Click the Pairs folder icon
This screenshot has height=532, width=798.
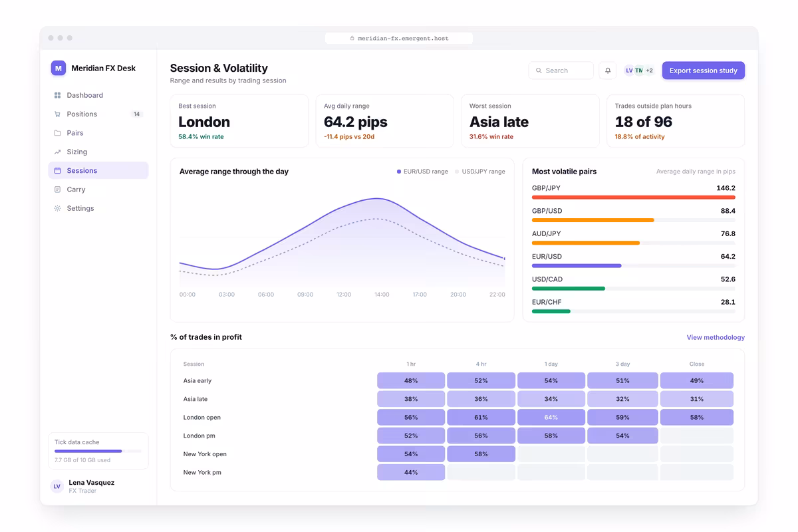pos(57,133)
